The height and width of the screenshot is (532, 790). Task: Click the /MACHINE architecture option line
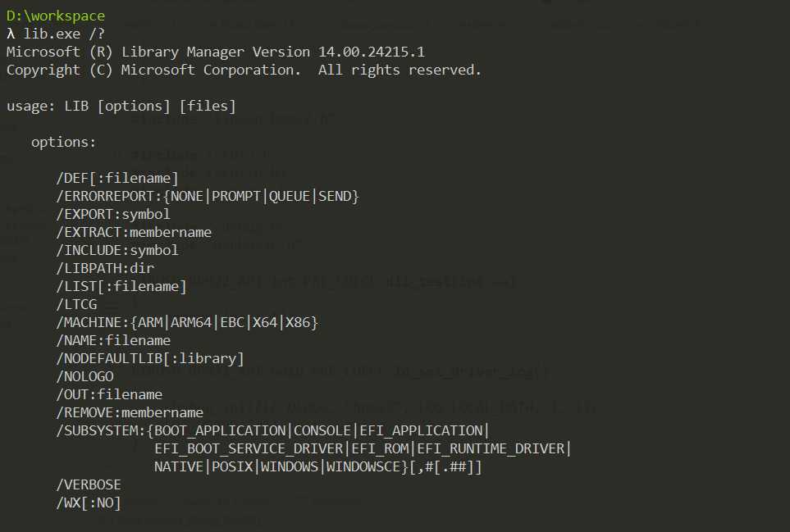[187, 323]
